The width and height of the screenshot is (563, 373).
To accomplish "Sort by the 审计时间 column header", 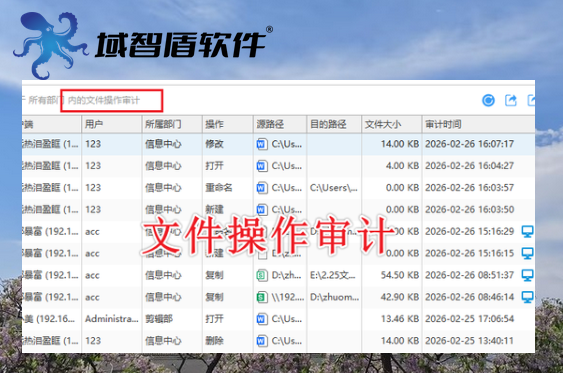I will pos(478,125).
